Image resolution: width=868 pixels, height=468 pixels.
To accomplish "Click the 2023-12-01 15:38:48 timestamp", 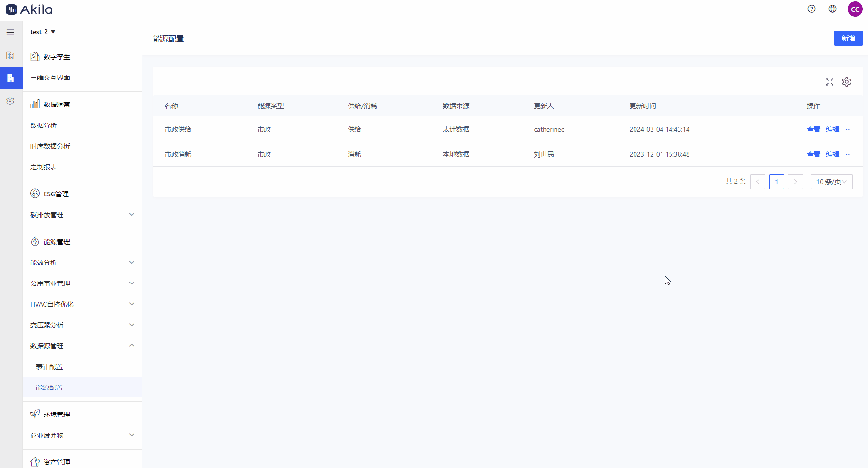I will pos(659,154).
